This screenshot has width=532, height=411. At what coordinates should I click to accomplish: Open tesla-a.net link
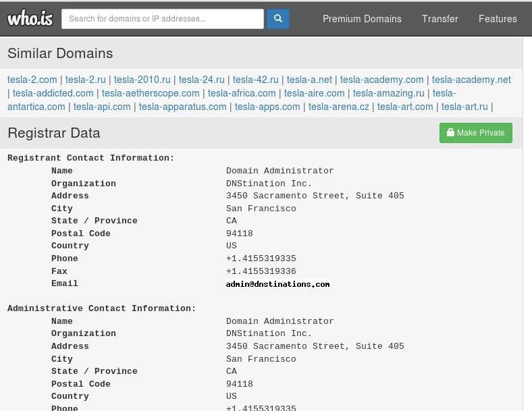[x=309, y=80]
